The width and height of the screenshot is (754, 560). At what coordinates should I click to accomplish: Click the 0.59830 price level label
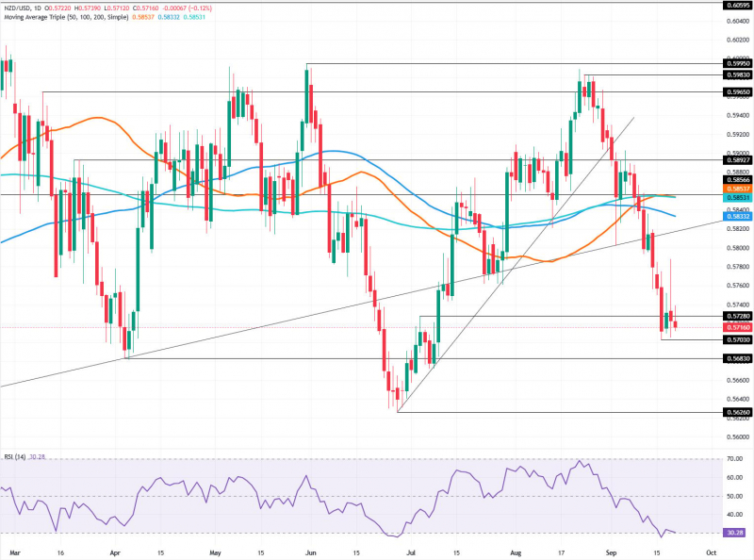[737, 75]
